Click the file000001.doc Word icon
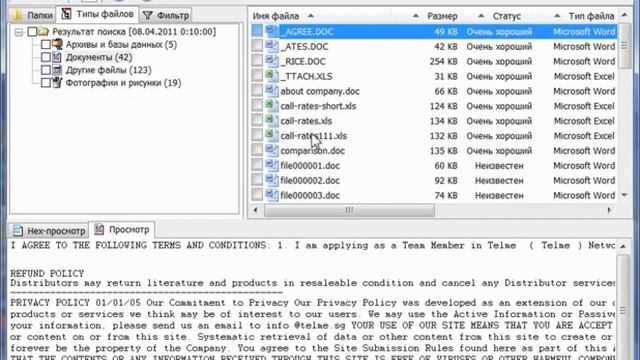Image resolution: width=640 pixels, height=360 pixels. coord(271,165)
